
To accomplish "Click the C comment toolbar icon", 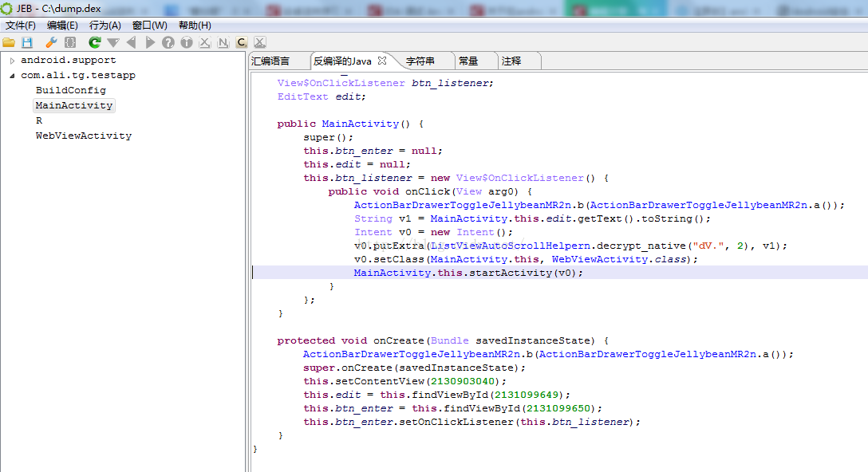I will click(x=242, y=42).
